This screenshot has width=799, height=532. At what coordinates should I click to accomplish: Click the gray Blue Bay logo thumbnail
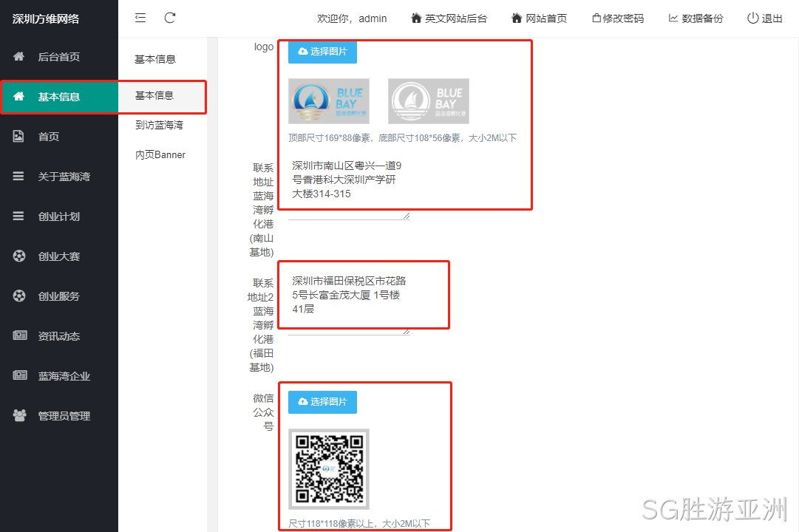(x=429, y=101)
